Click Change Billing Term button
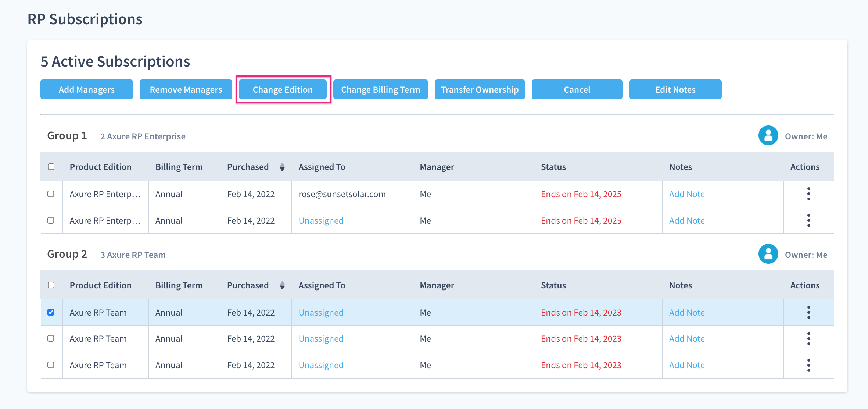The image size is (868, 409). [380, 90]
